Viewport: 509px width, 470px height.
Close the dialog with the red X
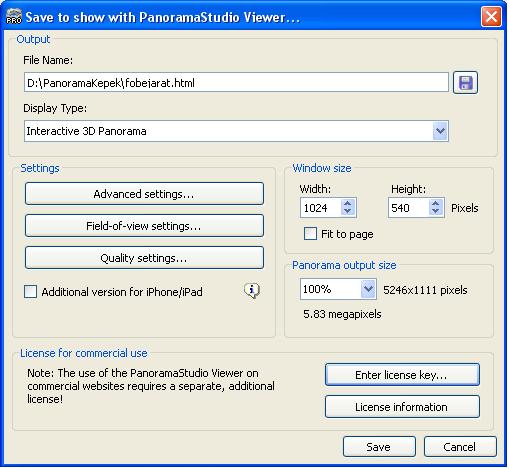[491, 16]
